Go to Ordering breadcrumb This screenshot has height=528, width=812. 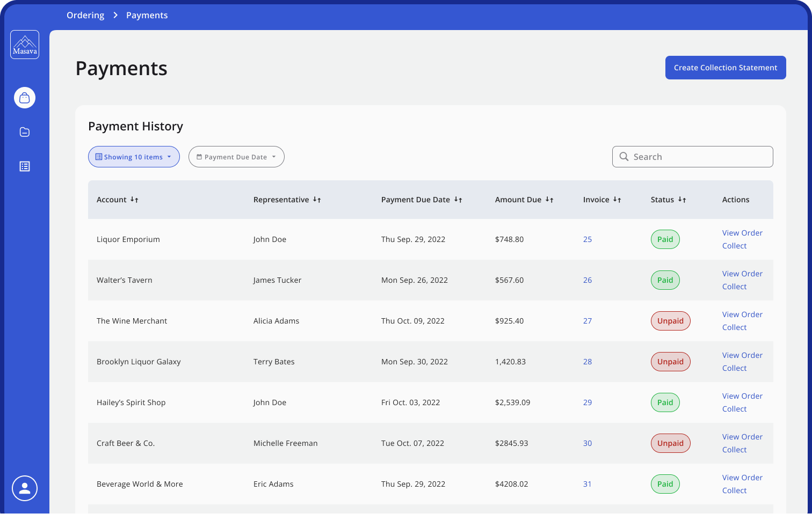85,15
